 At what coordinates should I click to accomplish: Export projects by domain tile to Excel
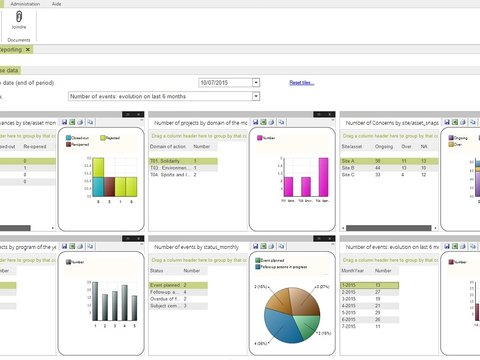coord(263,122)
